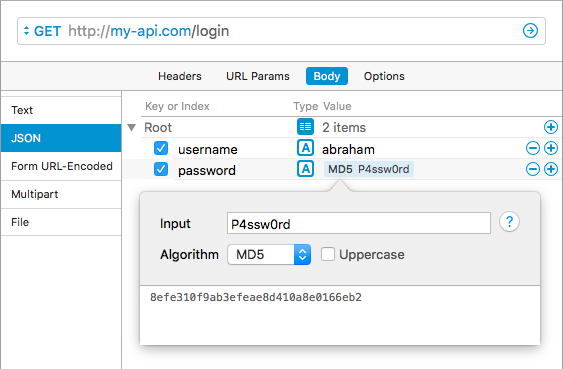Remove the password row with minus icon
The width and height of the screenshot is (563, 369).
[x=533, y=169]
